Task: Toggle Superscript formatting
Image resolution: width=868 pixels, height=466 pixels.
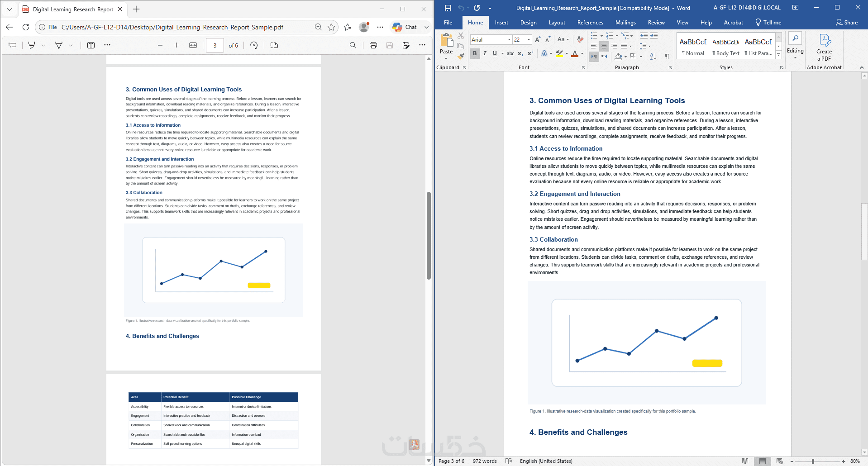Action: pyautogui.click(x=530, y=53)
